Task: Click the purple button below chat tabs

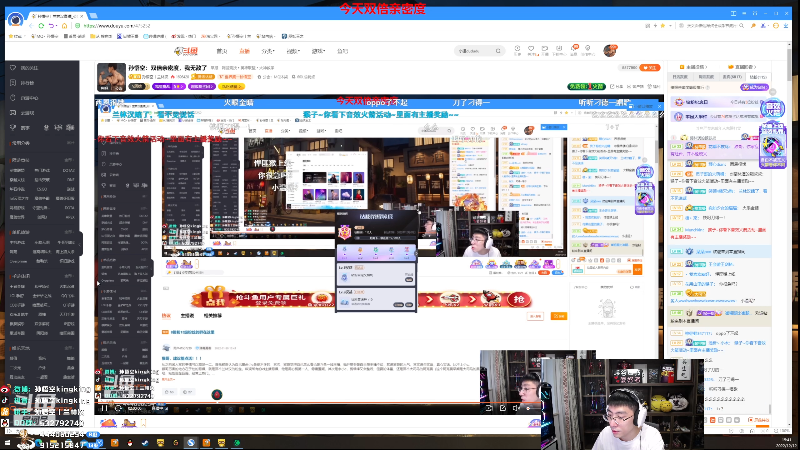Action: [x=754, y=87]
